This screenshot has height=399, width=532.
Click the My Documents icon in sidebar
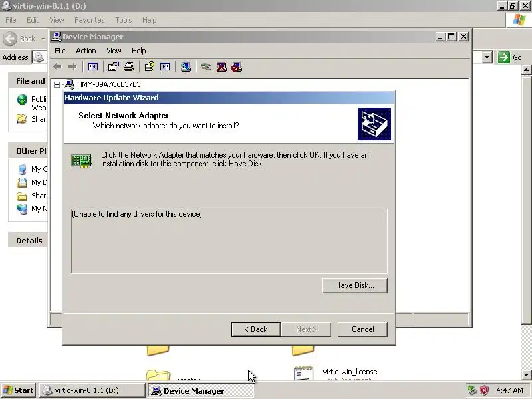(x=22, y=182)
